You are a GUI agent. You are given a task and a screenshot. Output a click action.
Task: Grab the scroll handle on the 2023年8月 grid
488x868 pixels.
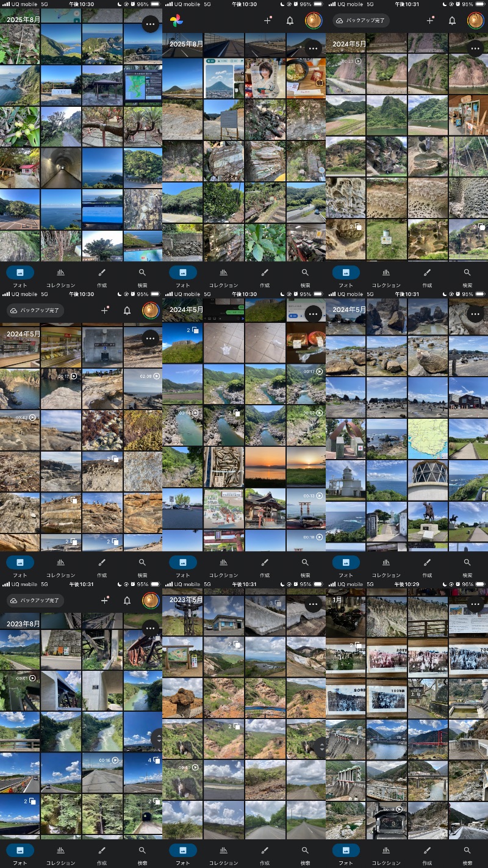click(x=158, y=739)
